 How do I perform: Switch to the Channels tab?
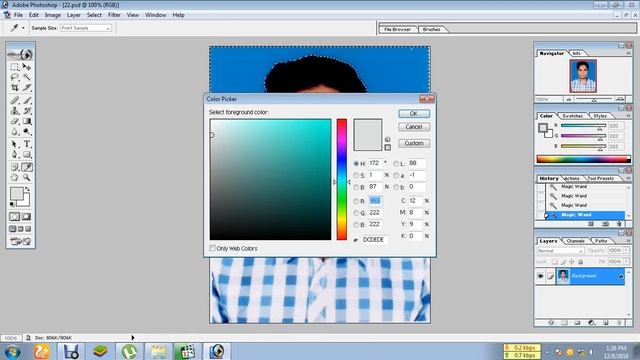click(576, 241)
